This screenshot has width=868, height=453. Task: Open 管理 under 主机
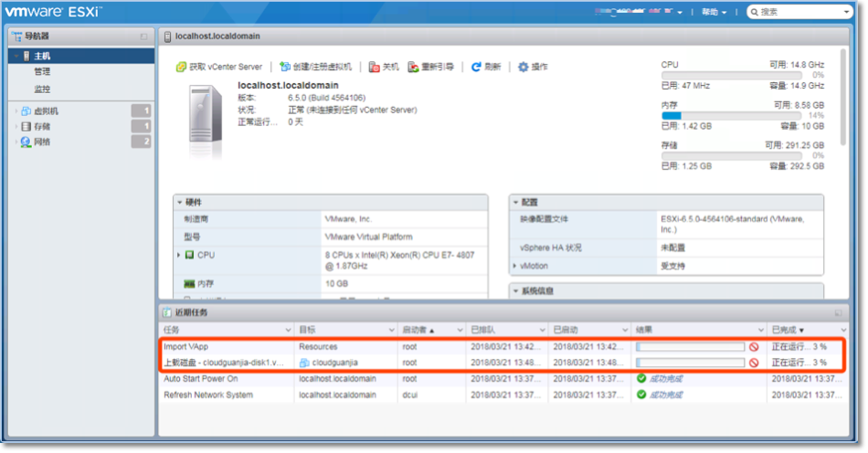click(x=42, y=71)
